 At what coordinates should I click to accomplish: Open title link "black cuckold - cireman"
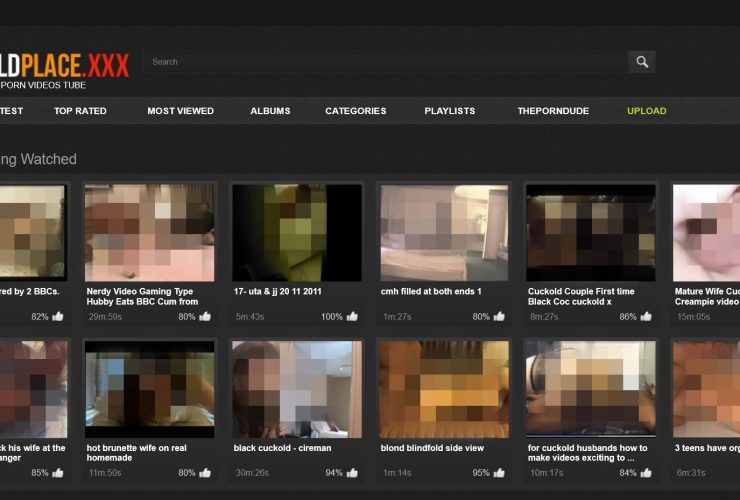coord(282,448)
